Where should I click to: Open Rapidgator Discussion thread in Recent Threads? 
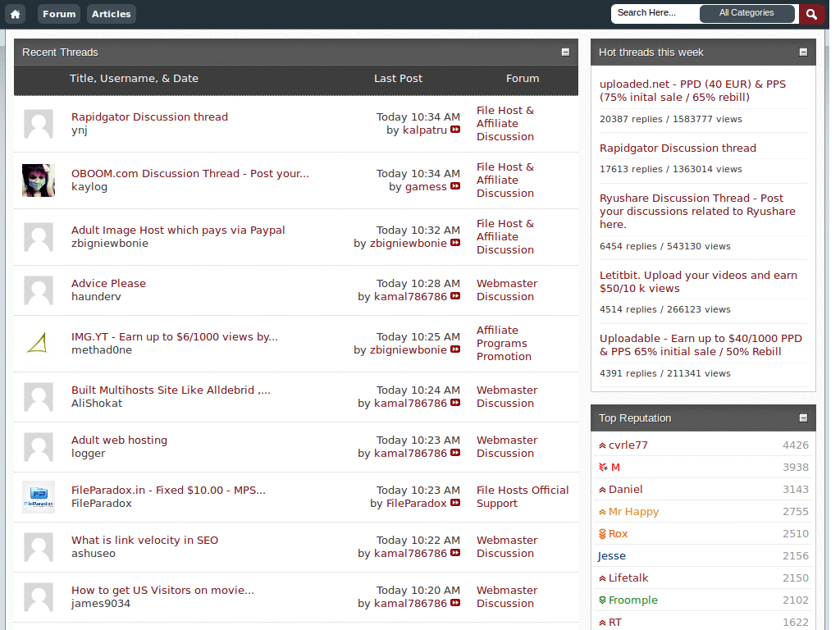click(x=149, y=116)
